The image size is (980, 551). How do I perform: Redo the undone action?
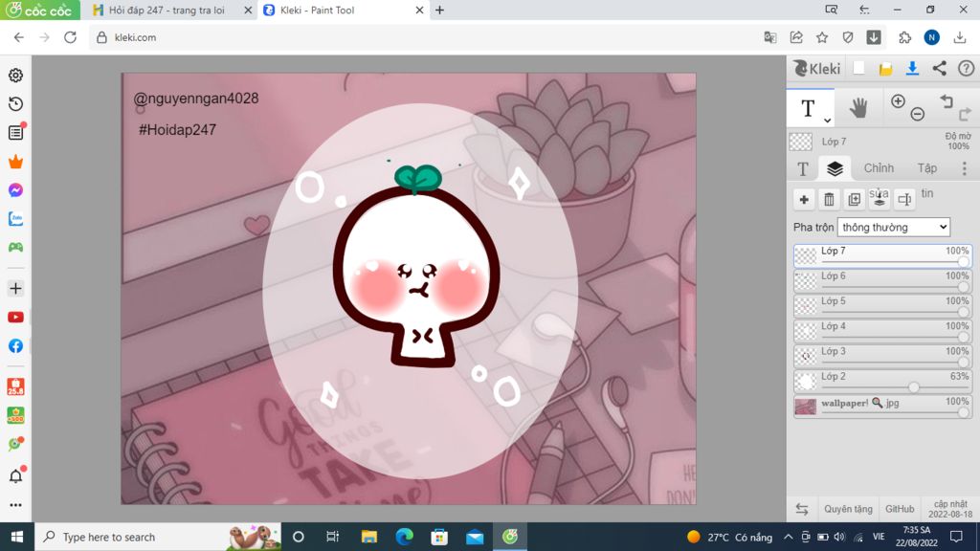965,114
